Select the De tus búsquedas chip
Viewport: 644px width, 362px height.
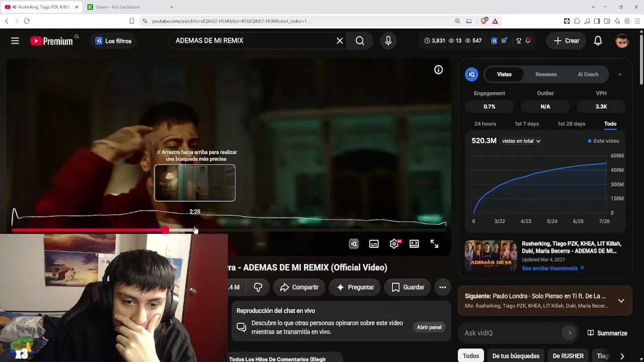click(516, 356)
